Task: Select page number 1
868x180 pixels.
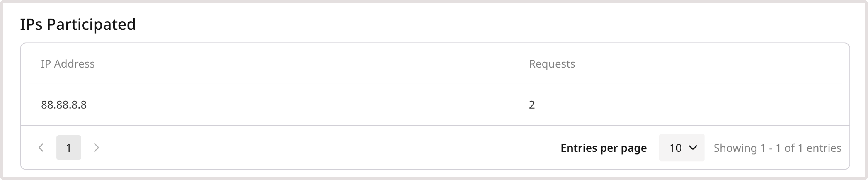Action: coord(69,148)
